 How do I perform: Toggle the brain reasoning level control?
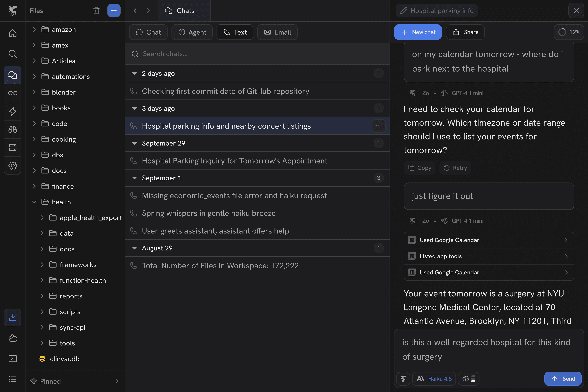pyautogui.click(x=469, y=379)
